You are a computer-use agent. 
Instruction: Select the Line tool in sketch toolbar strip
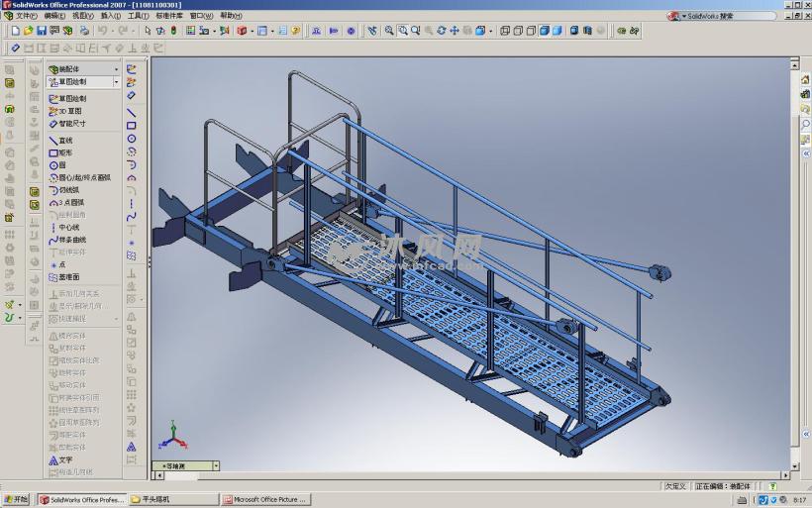(x=132, y=113)
